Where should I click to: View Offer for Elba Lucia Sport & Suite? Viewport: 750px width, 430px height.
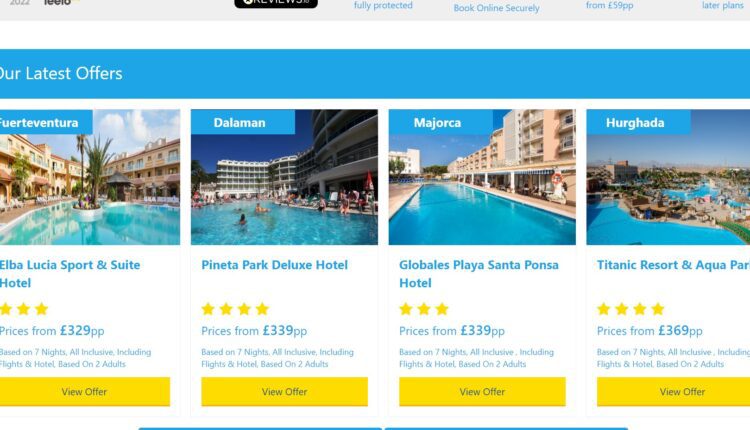[85, 392]
